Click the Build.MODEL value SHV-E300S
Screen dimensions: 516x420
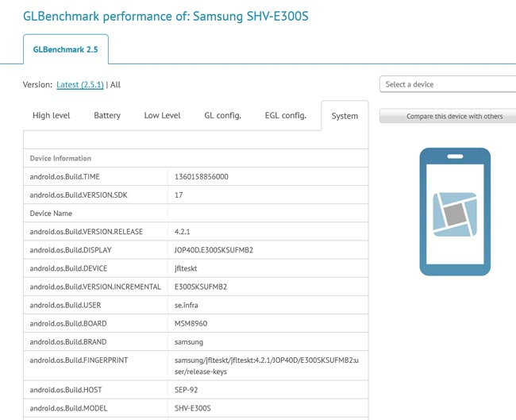point(193,410)
